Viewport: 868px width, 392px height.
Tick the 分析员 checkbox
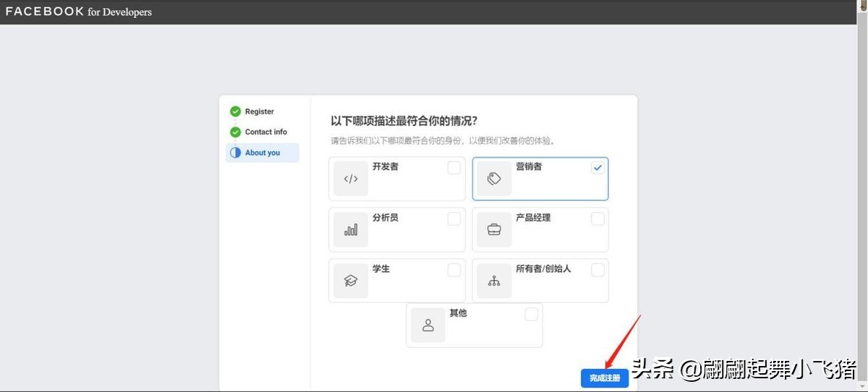(454, 218)
